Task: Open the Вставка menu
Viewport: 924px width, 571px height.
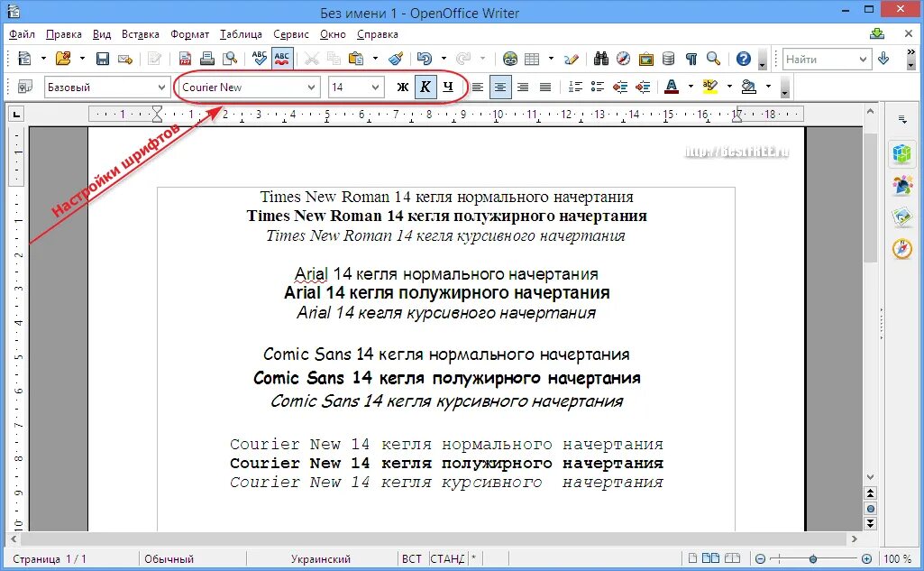Action: point(141,34)
